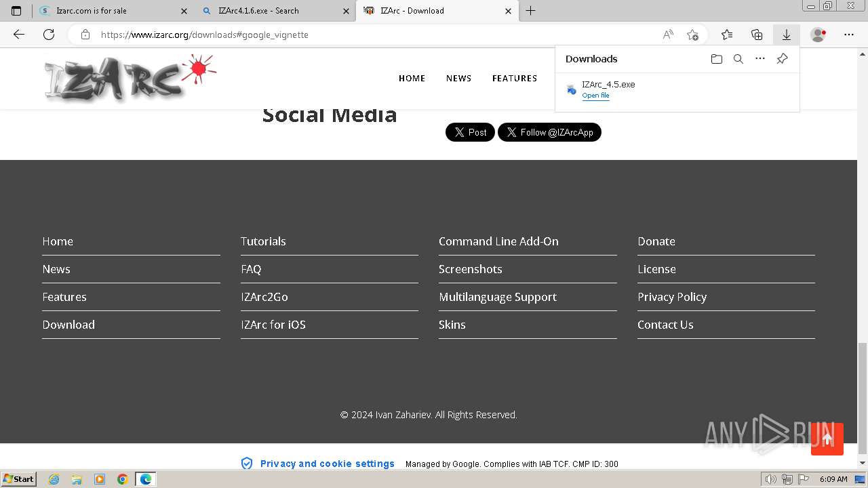The width and height of the screenshot is (868, 488).
Task: Close the 'IZArc - Download' tab
Action: point(509,11)
